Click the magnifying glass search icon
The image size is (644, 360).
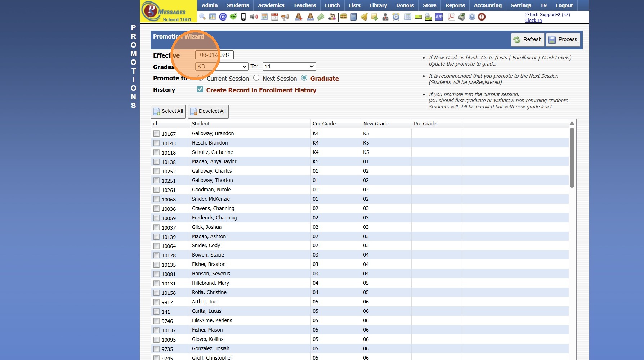click(202, 17)
